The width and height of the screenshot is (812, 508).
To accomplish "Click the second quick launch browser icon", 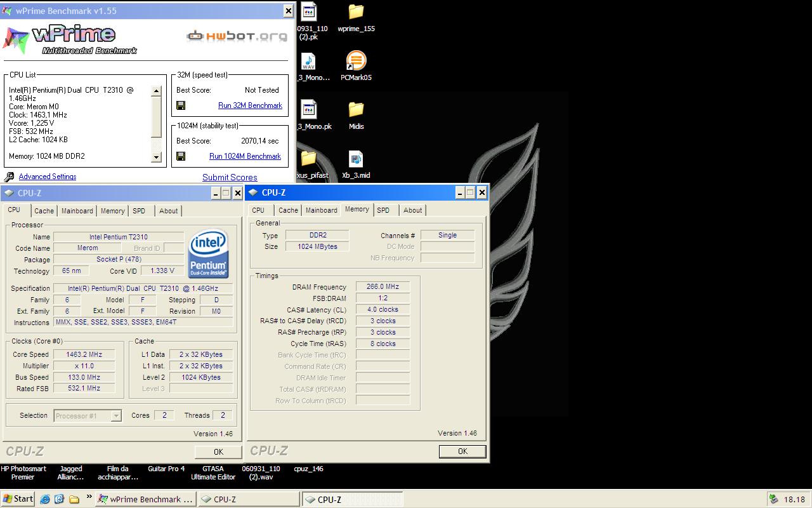I will (60, 499).
